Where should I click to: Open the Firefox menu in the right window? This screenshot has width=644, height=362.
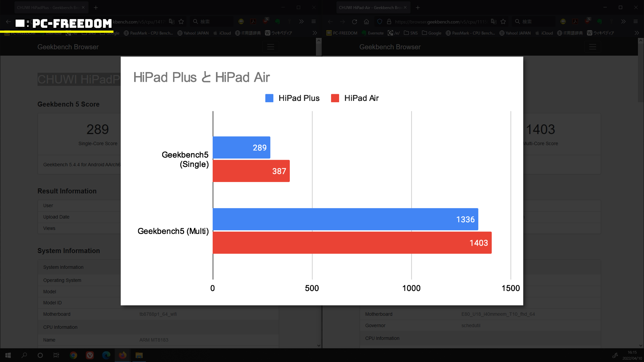[635, 22]
